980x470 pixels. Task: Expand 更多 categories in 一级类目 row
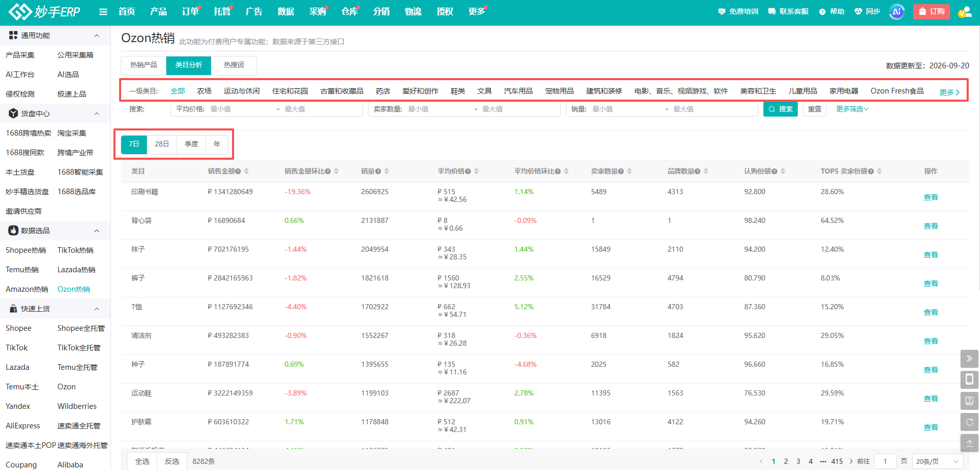point(950,92)
